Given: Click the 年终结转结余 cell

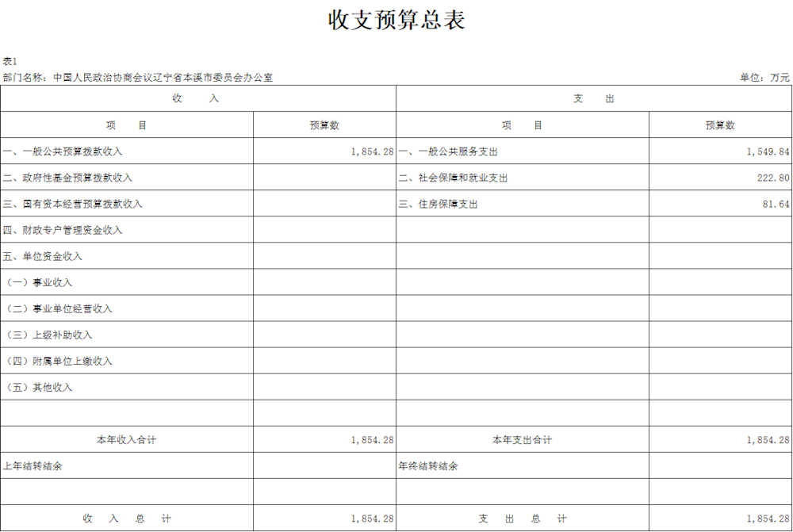Looking at the screenshot, I should coord(523,465).
